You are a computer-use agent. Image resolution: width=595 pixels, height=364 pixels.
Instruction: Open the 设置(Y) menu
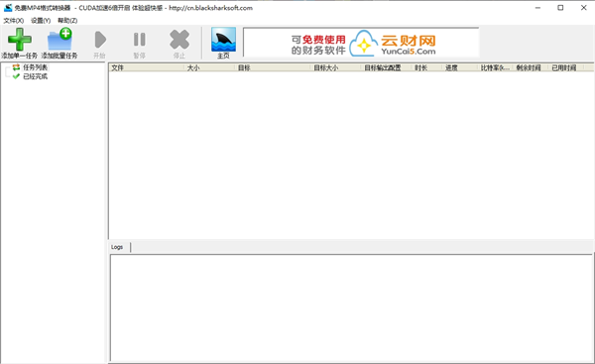click(41, 21)
